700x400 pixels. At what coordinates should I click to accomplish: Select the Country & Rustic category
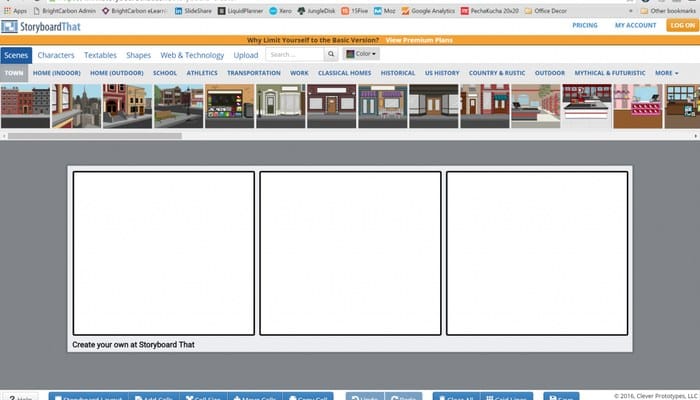click(x=497, y=73)
